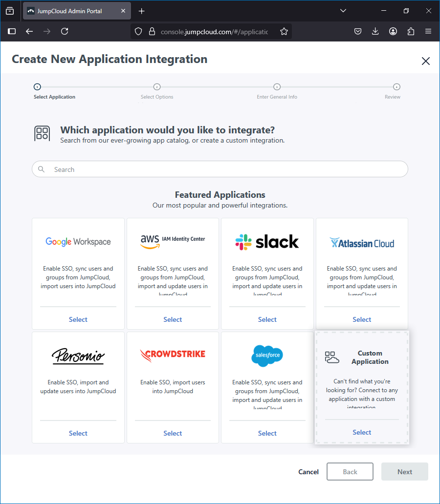
Task: Click the Atlassian Cloud logo
Action: coord(362,243)
